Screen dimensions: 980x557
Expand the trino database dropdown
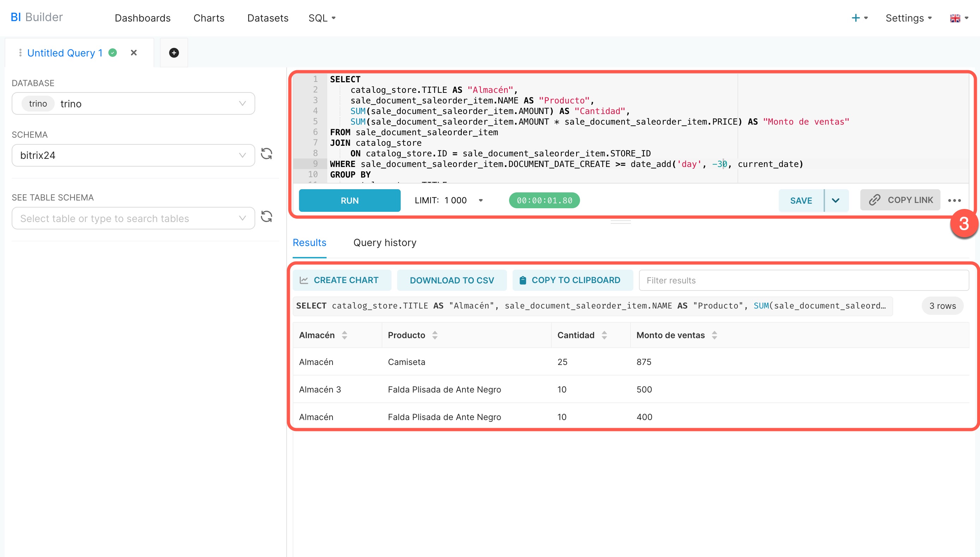(242, 104)
